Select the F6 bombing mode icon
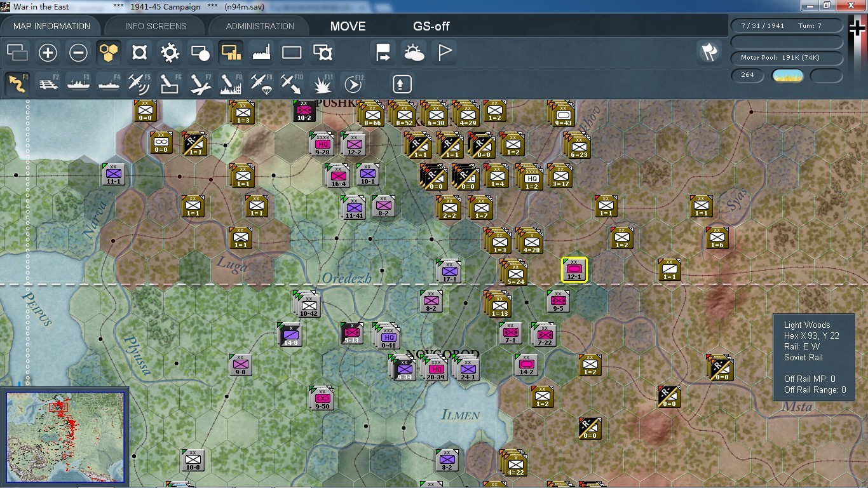 (170, 84)
